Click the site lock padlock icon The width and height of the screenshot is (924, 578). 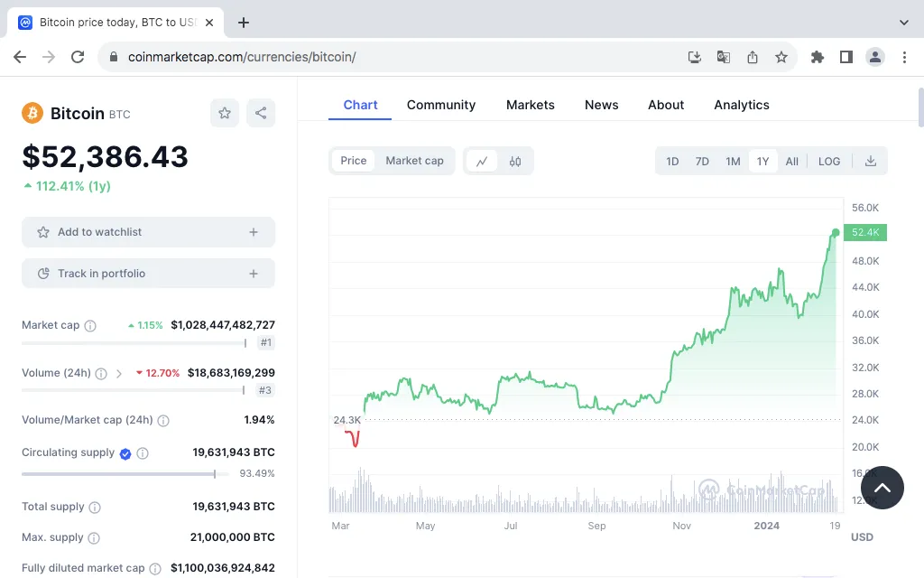click(x=115, y=57)
